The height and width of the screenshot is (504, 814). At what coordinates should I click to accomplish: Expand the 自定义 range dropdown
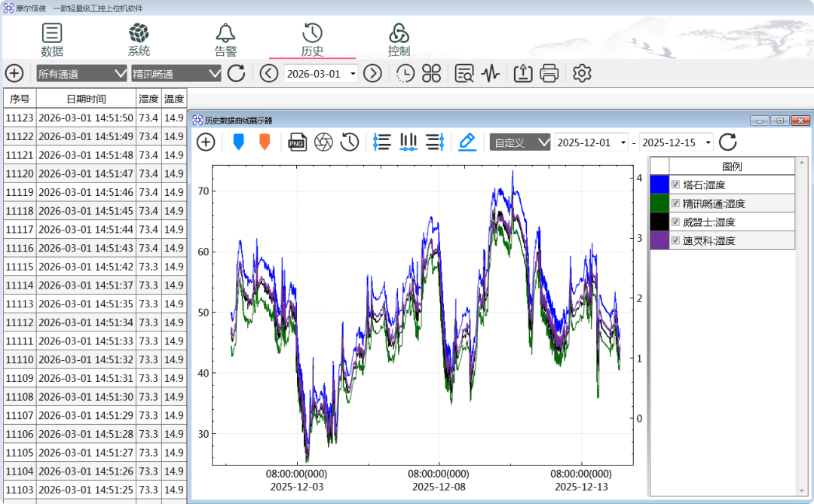coord(519,142)
